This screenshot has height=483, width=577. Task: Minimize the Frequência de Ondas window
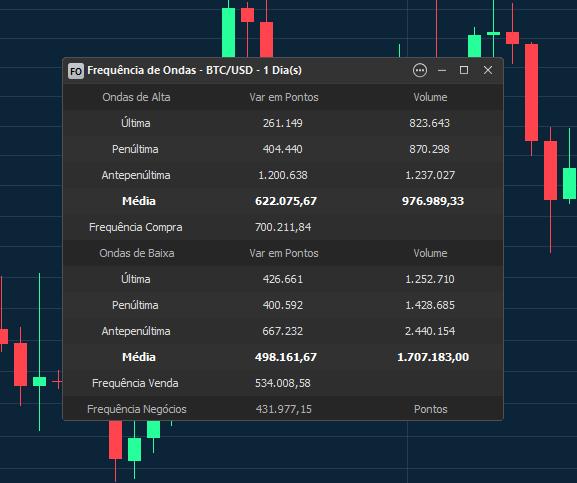tap(442, 70)
